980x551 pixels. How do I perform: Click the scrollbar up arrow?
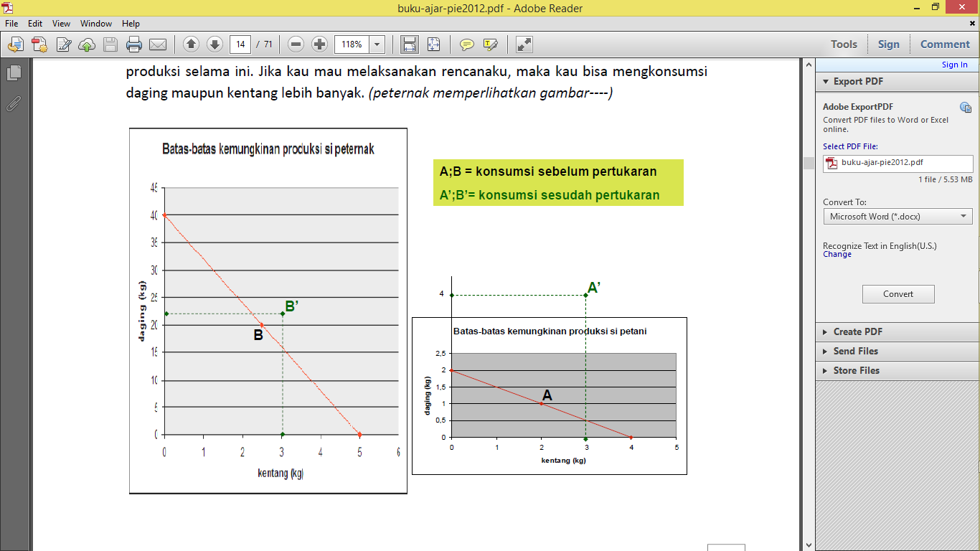click(808, 66)
